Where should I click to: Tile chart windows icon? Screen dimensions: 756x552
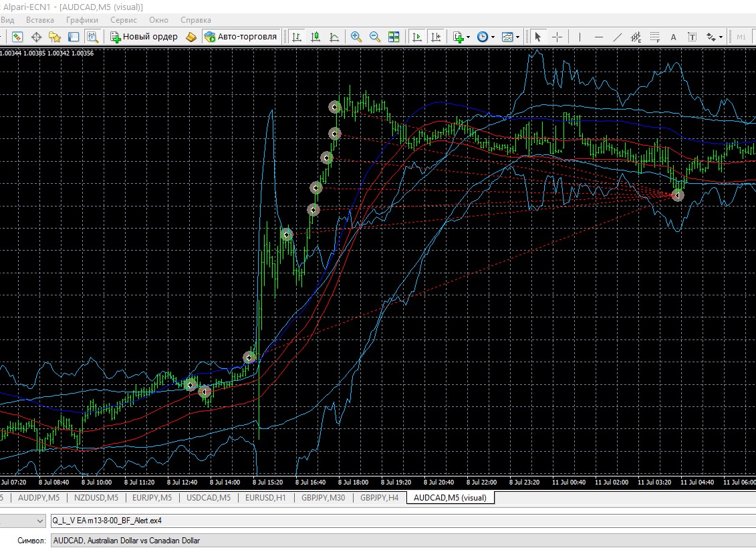[x=394, y=37]
